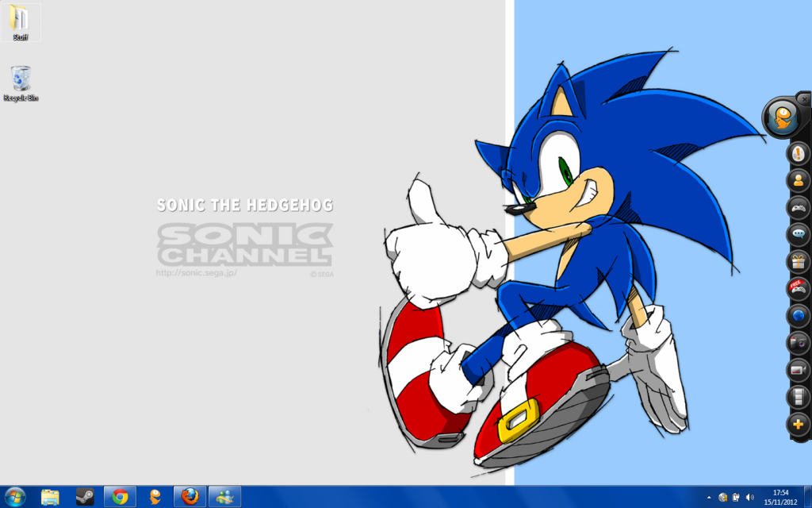Click the Raptr avatar button in sidebar
The width and height of the screenshot is (812, 508).
click(x=782, y=117)
